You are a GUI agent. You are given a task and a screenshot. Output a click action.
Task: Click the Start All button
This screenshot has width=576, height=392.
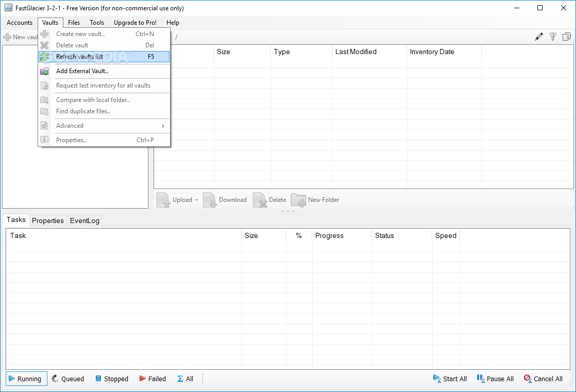tap(450, 379)
